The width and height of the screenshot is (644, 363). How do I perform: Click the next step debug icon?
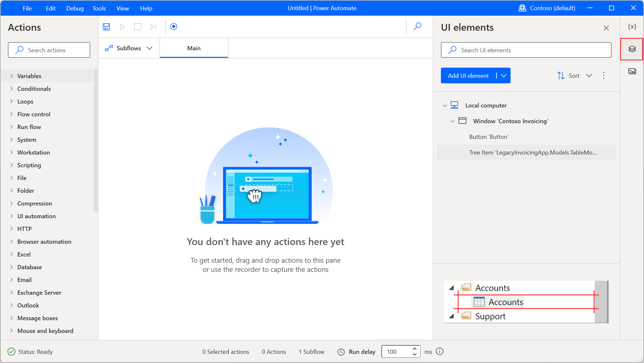tap(153, 26)
